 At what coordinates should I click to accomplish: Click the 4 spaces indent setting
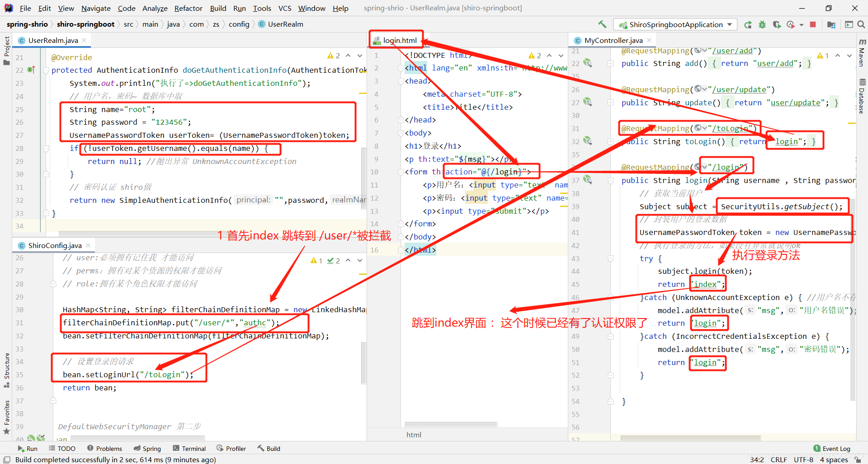pyautogui.click(x=834, y=459)
